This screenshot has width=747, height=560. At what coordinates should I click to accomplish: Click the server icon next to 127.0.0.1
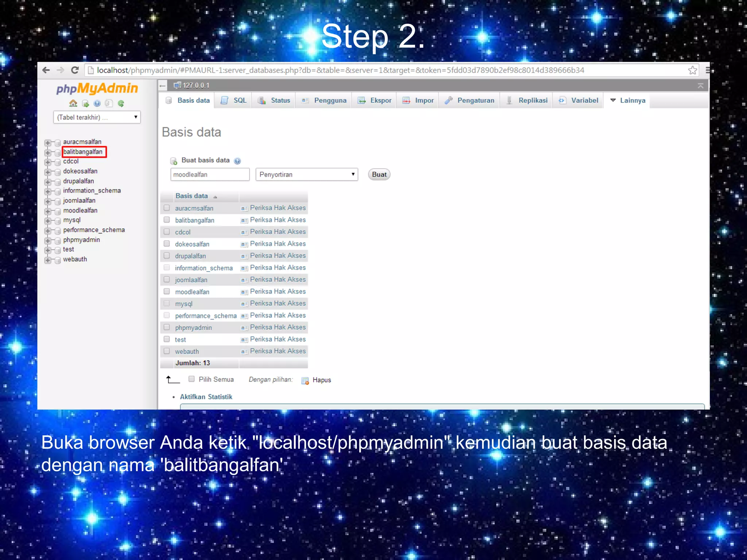point(177,85)
